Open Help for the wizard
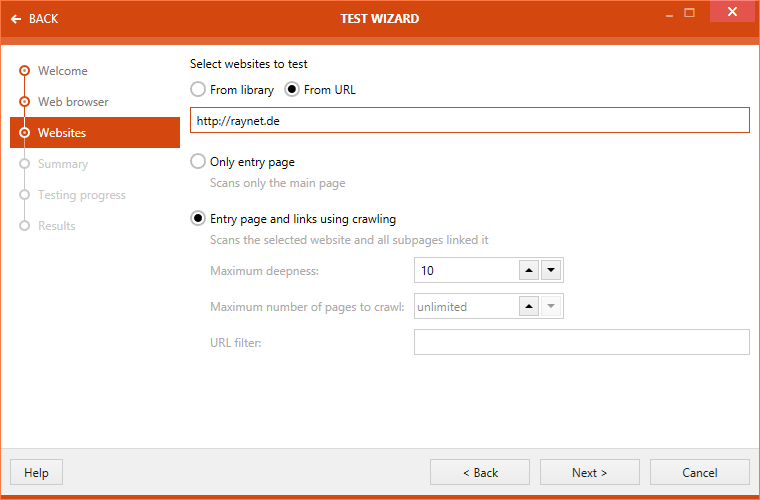This screenshot has width=760, height=500. tap(36, 472)
